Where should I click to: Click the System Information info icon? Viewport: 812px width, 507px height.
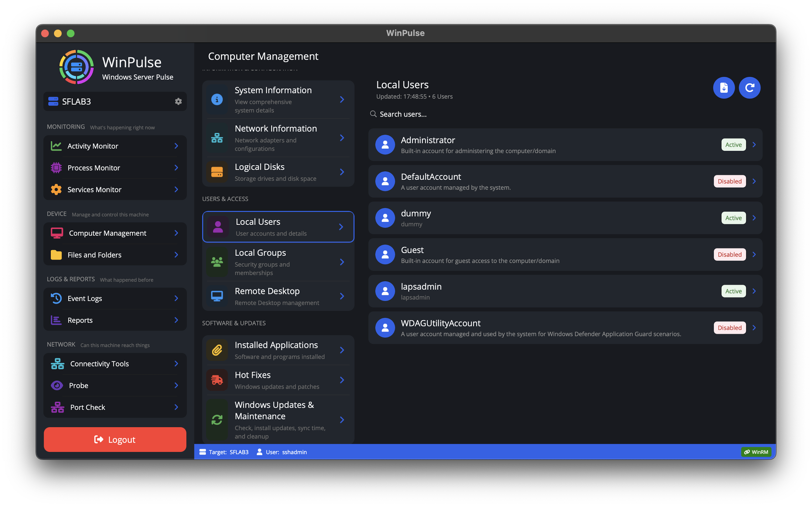pyautogui.click(x=217, y=99)
